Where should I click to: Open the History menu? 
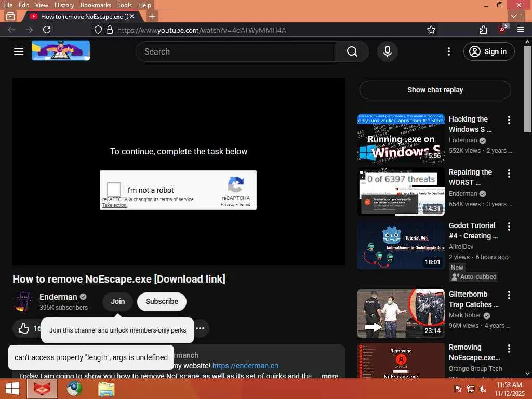pyautogui.click(x=64, y=5)
